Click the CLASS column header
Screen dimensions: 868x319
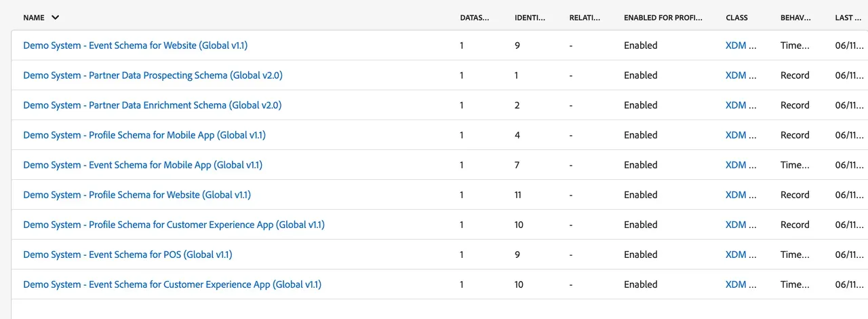[738, 18]
